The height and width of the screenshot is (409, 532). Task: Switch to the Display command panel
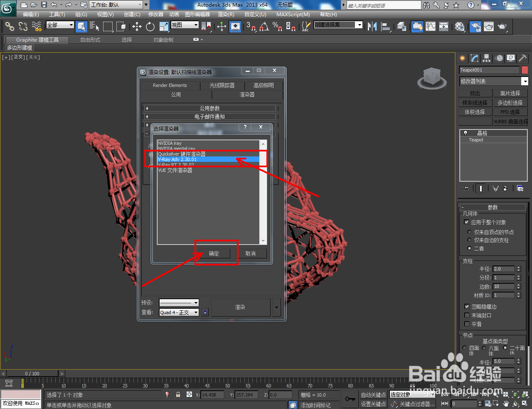[511, 58]
